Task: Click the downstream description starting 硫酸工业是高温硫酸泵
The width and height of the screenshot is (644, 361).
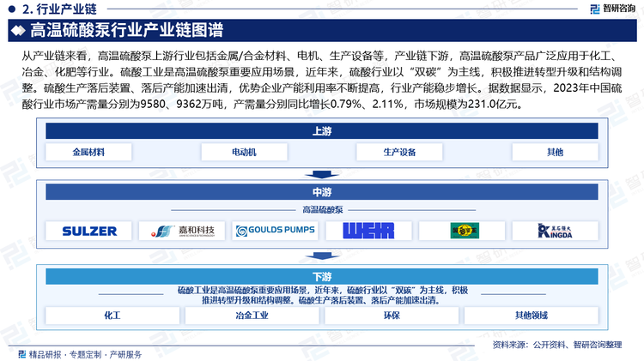Action: pyautogui.click(x=322, y=295)
